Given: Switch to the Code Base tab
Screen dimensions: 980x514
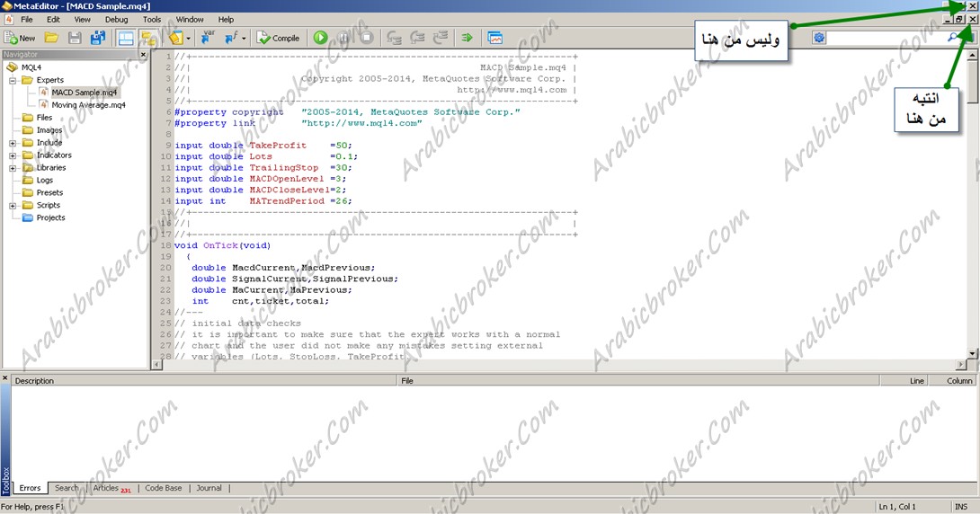Looking at the screenshot, I should click(x=164, y=488).
